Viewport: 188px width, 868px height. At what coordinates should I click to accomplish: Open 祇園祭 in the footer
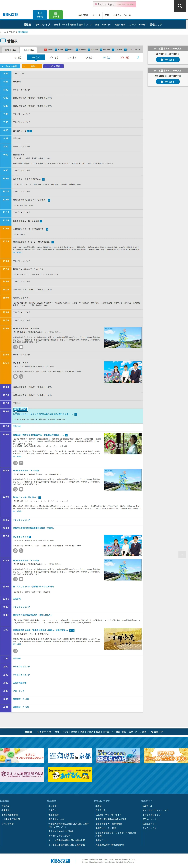tap(98, 806)
